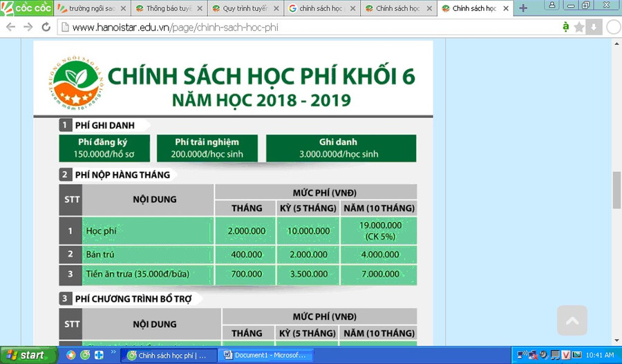
Task: Click the page vertical scrollbar thumb
Action: [x=616, y=190]
